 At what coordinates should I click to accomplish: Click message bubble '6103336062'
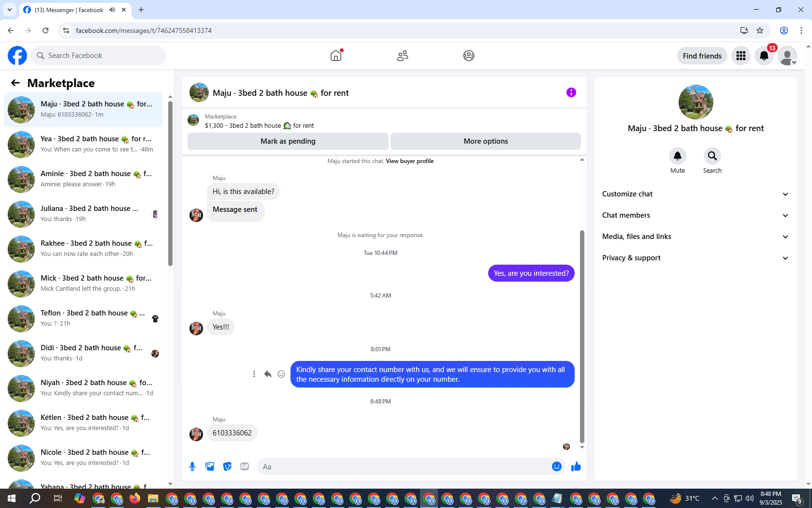232,433
